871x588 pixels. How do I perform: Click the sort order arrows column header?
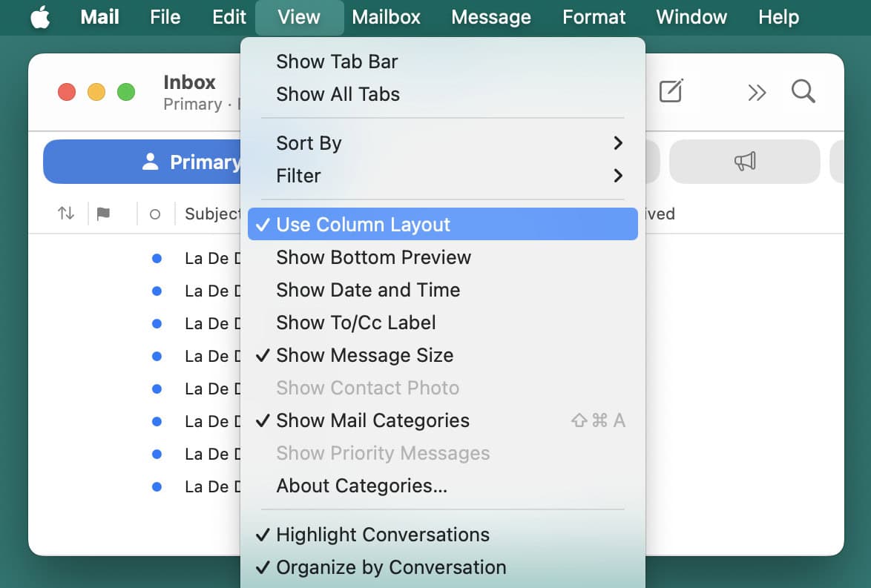click(66, 214)
